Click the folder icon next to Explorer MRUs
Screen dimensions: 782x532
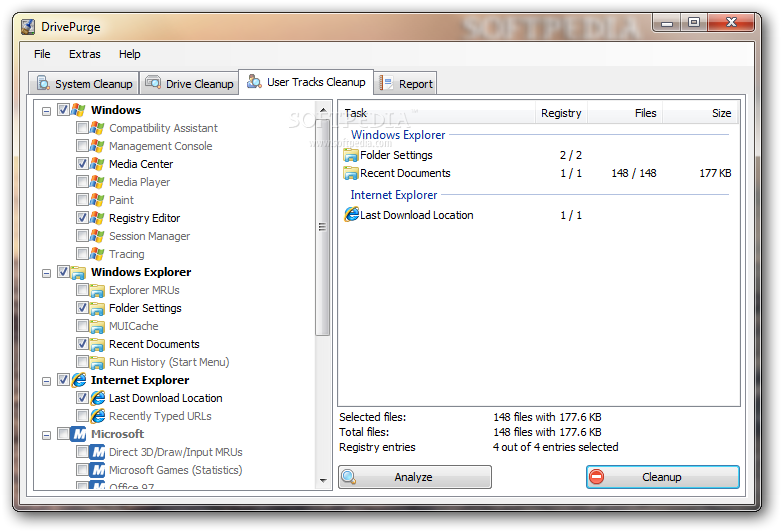click(97, 290)
